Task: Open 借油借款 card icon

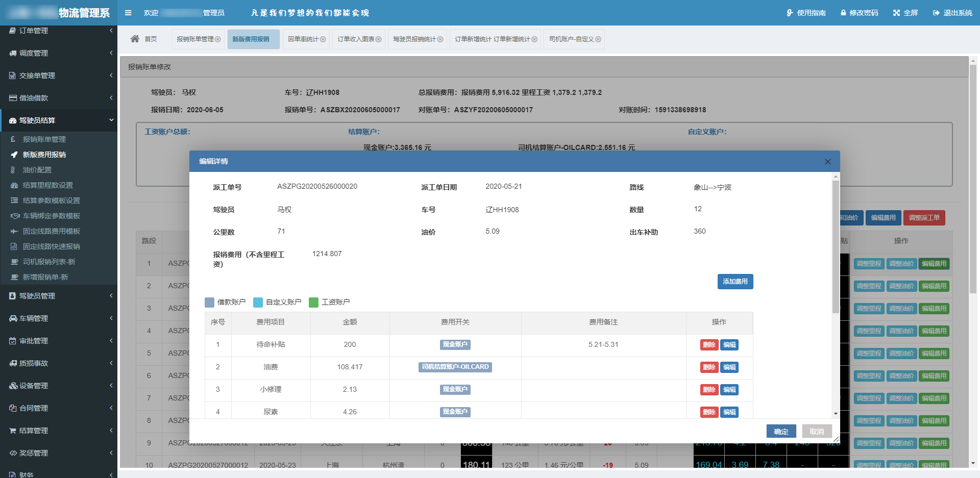Action: (x=13, y=98)
